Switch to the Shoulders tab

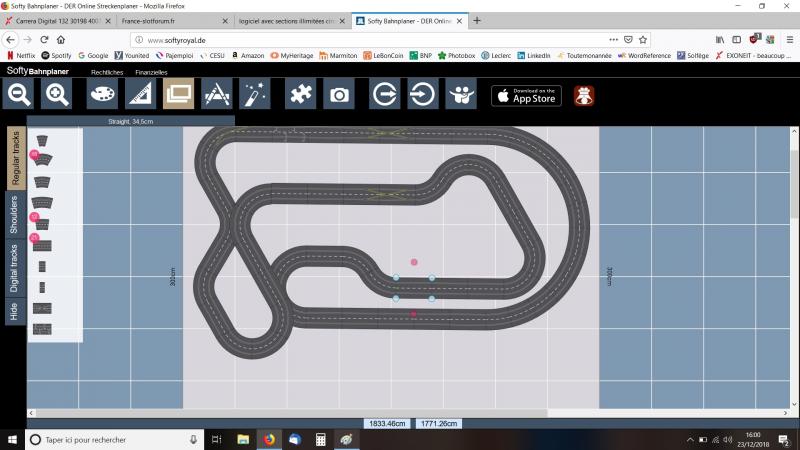pyautogui.click(x=14, y=215)
